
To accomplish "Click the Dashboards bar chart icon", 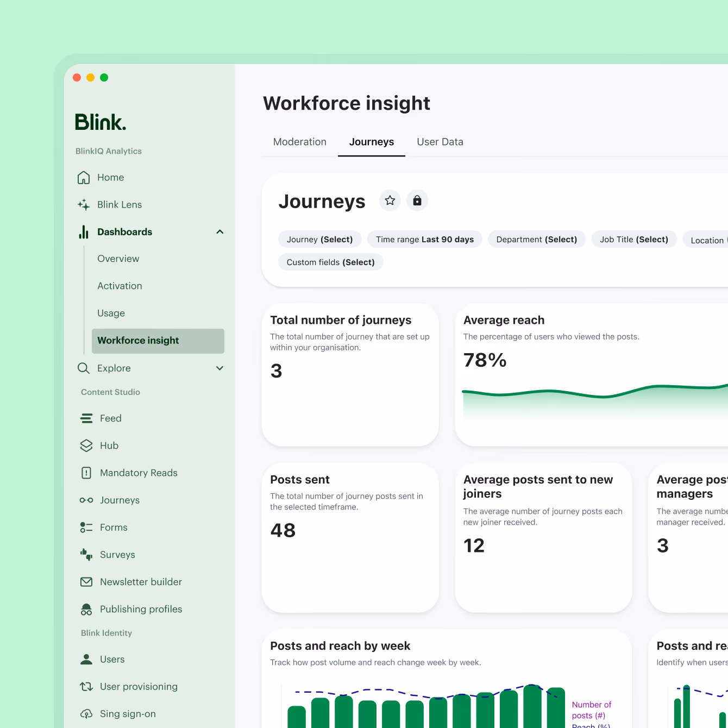I will coord(84,232).
